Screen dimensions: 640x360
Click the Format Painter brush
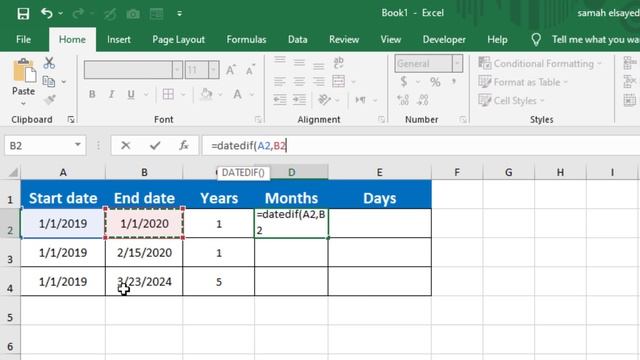pos(49,99)
